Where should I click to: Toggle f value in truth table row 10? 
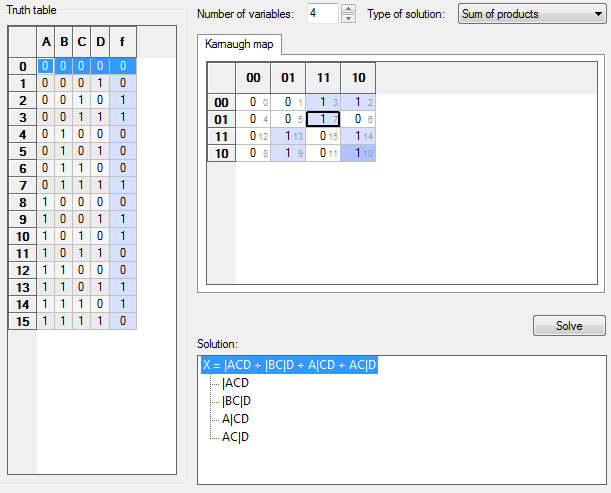point(123,236)
